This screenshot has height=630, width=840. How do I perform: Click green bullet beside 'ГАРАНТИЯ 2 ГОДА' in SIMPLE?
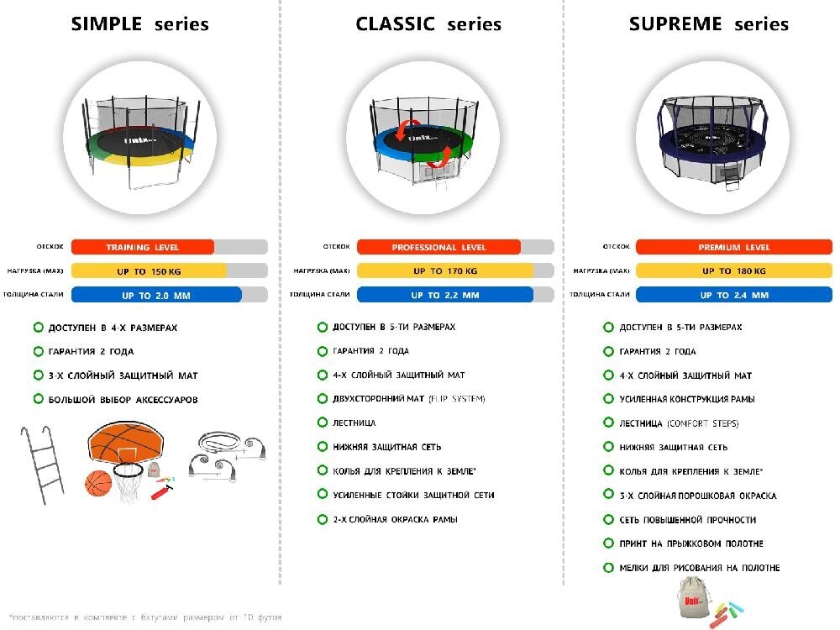pyautogui.click(x=39, y=351)
